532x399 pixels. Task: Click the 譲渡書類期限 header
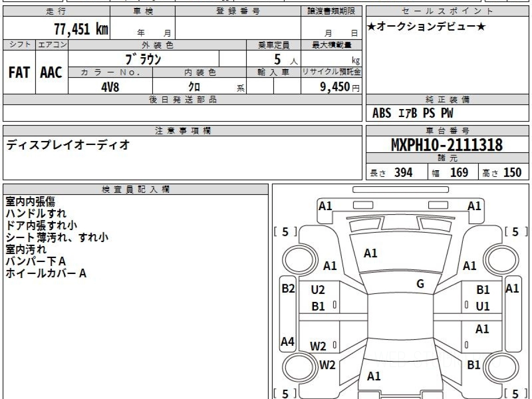click(x=331, y=12)
